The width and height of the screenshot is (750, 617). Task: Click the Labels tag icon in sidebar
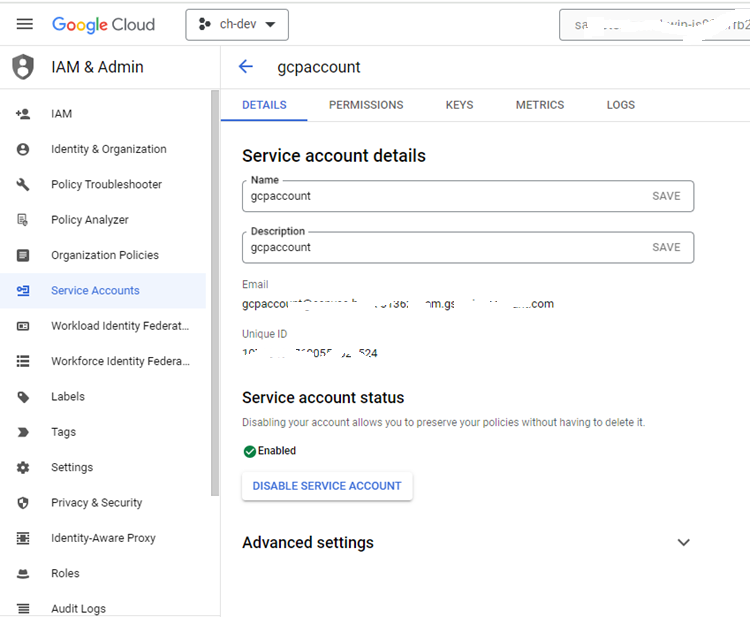click(x=23, y=397)
